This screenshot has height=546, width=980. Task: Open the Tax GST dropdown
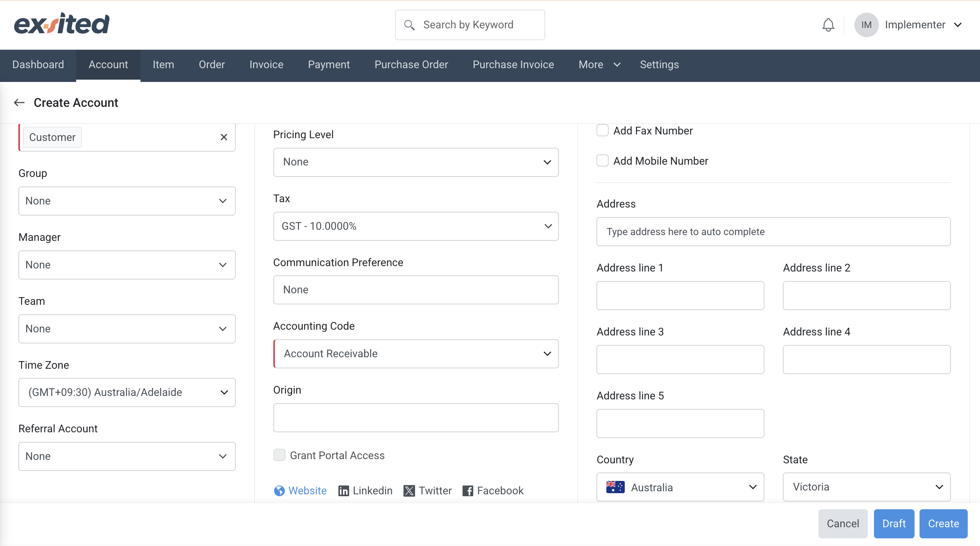click(416, 226)
